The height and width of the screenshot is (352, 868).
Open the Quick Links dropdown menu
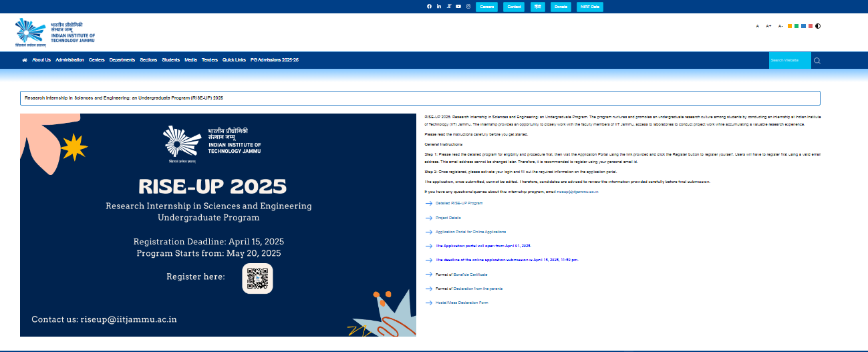[x=234, y=60]
